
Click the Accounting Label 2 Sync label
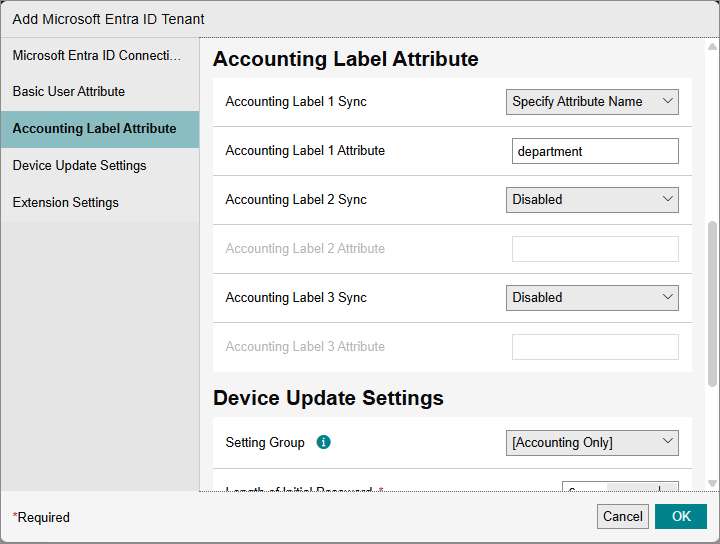click(x=296, y=200)
